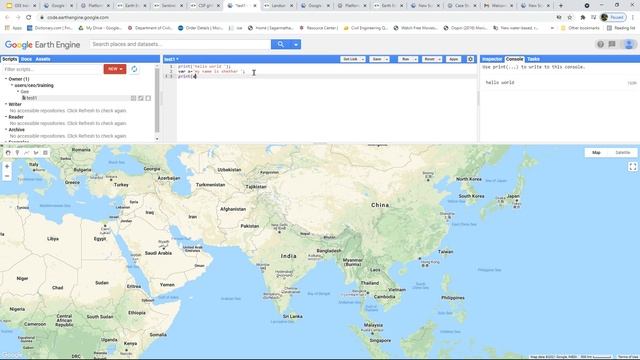Viewport: 640px width, 360px height.
Task: Click the Google Earth Engine logo
Action: pyautogui.click(x=42, y=44)
